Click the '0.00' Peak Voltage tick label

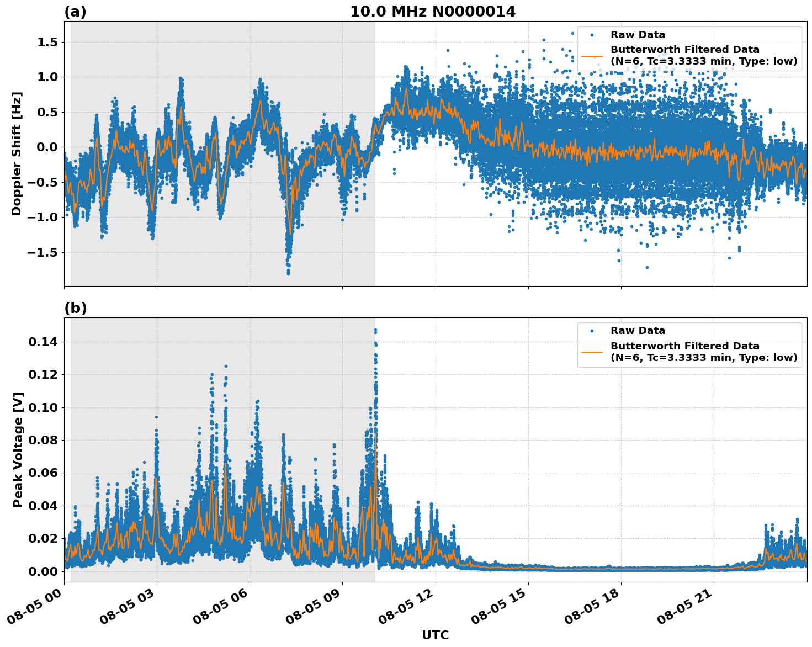(43, 571)
